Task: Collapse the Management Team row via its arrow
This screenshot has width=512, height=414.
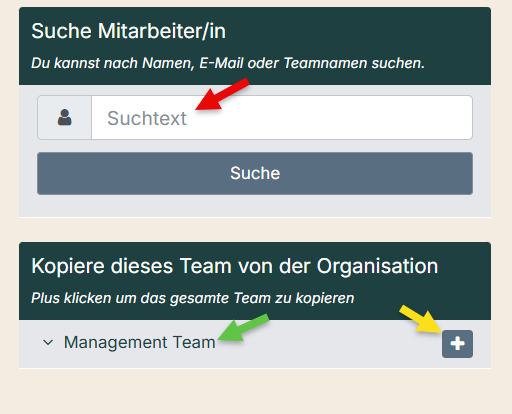Action: tap(48, 342)
